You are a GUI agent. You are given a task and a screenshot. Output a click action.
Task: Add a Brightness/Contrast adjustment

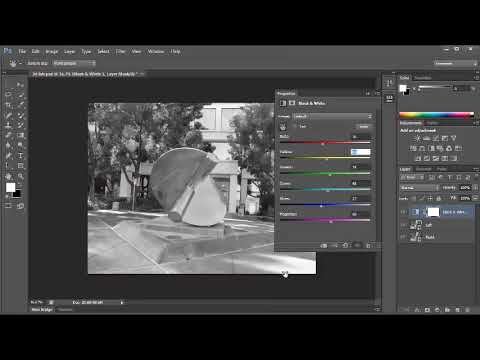point(417,138)
